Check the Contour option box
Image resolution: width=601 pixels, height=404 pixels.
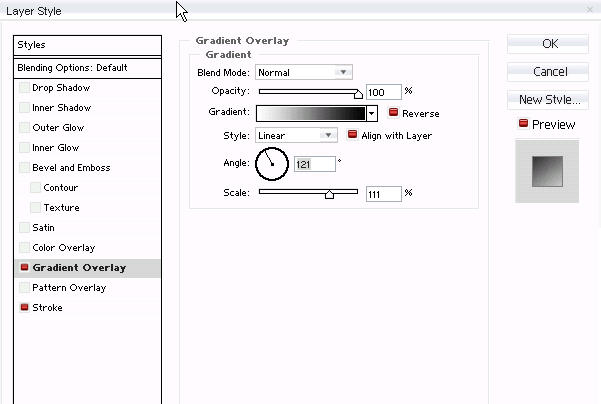(35, 187)
